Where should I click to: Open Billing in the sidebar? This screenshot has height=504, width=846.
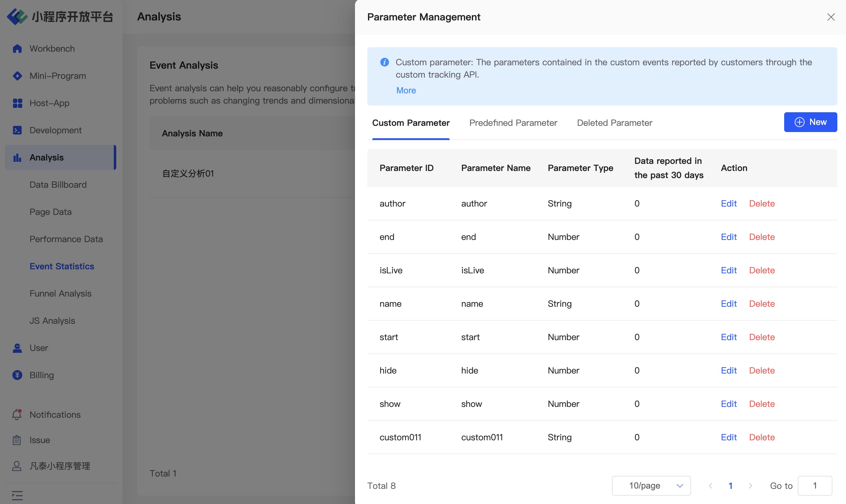[61, 375]
